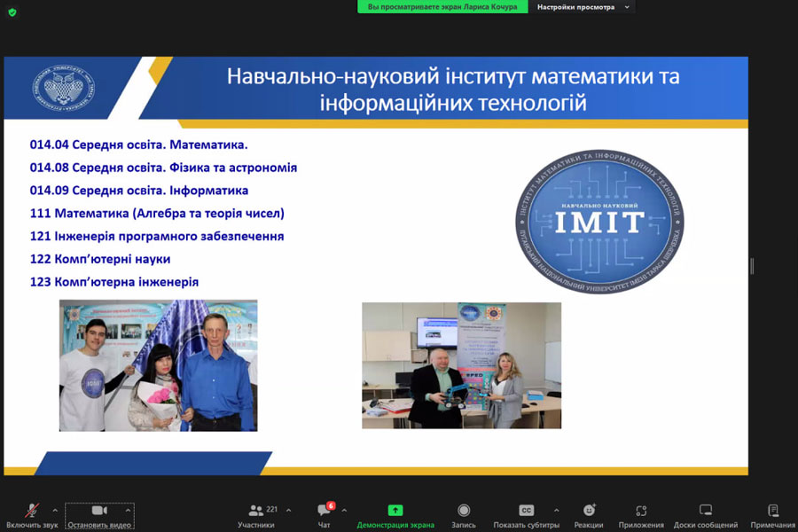The height and width of the screenshot is (532, 798).
Task: Click text 111 Математика (Алгебра та теорія чисел)
Action: click(157, 214)
